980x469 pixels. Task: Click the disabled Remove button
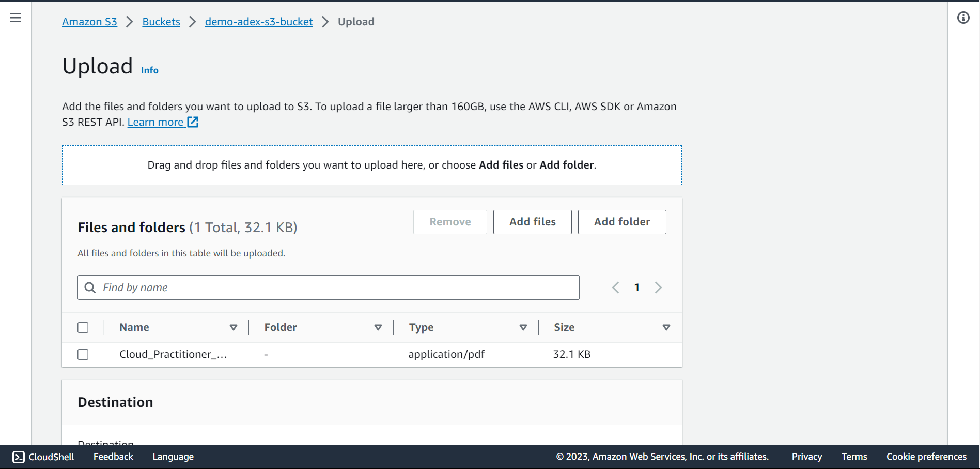tap(450, 222)
